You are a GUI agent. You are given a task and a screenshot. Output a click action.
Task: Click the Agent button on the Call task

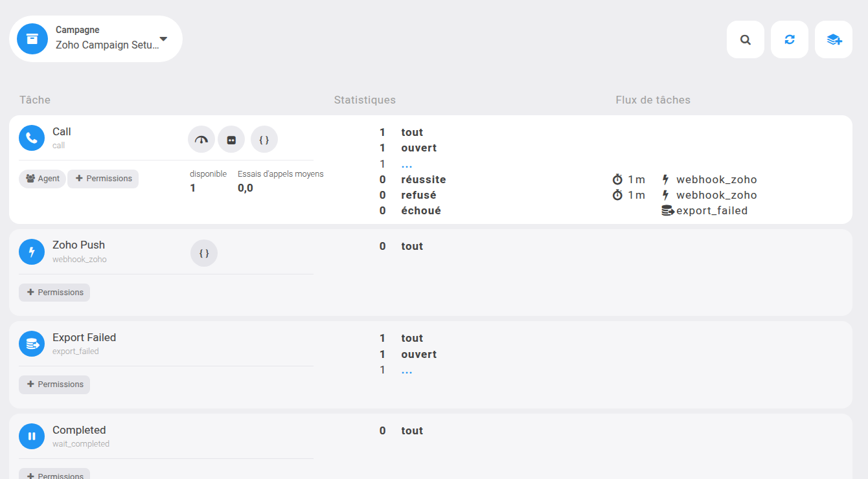coord(42,179)
